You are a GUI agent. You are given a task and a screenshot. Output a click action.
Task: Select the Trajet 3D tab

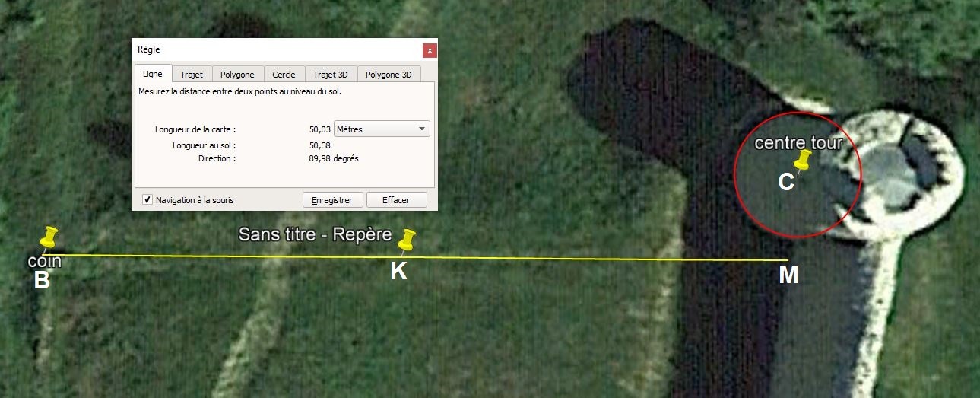[330, 74]
